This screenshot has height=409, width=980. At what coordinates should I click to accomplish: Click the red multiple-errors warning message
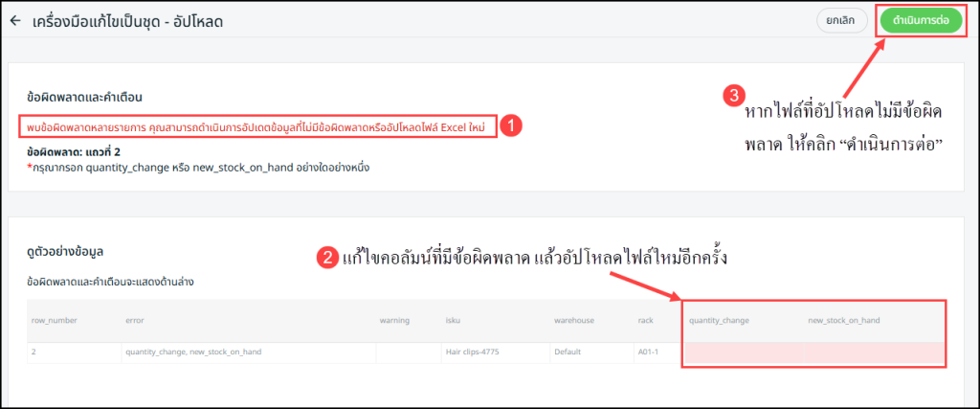tap(257, 126)
